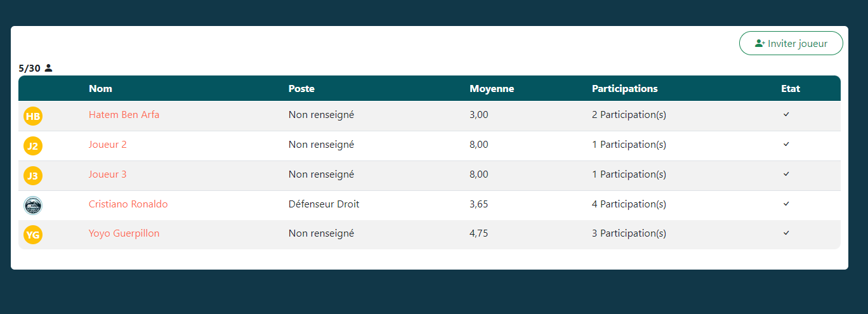Open the Joueur 3 player link

coord(108,174)
